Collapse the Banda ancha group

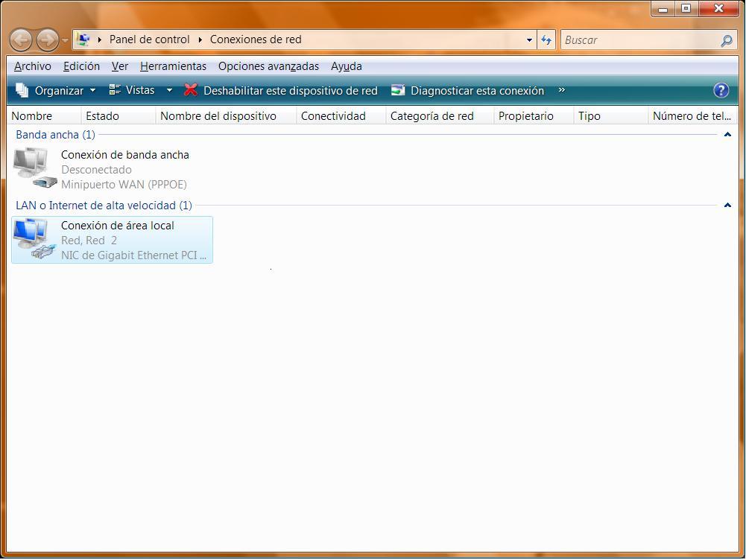[727, 135]
